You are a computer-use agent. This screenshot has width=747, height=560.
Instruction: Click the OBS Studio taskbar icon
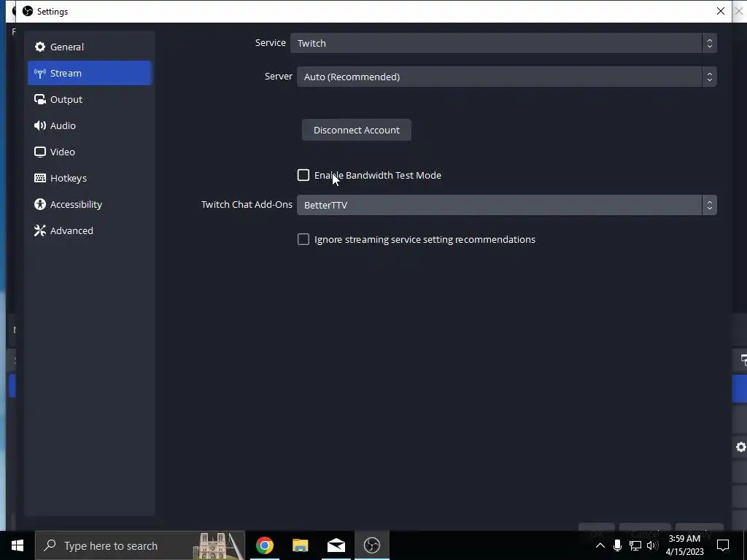pyautogui.click(x=371, y=545)
